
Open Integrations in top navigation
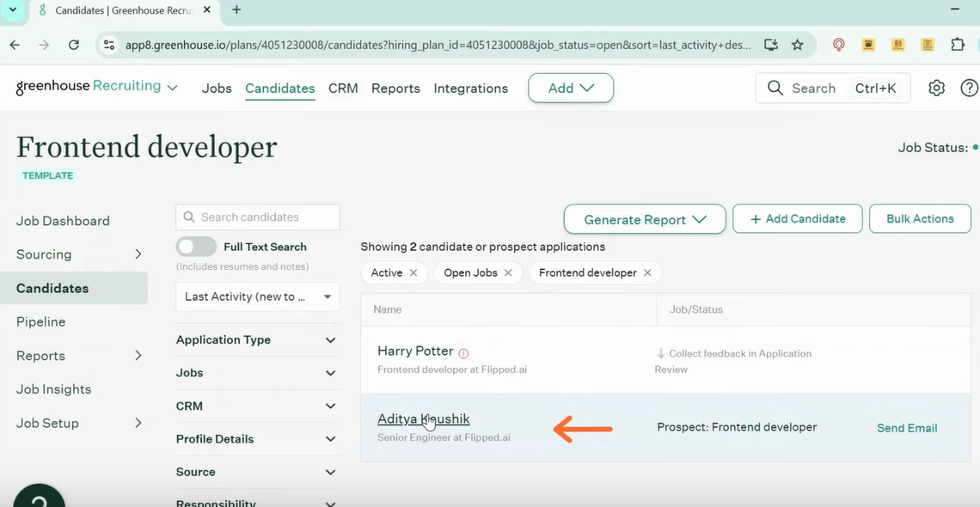pos(470,88)
